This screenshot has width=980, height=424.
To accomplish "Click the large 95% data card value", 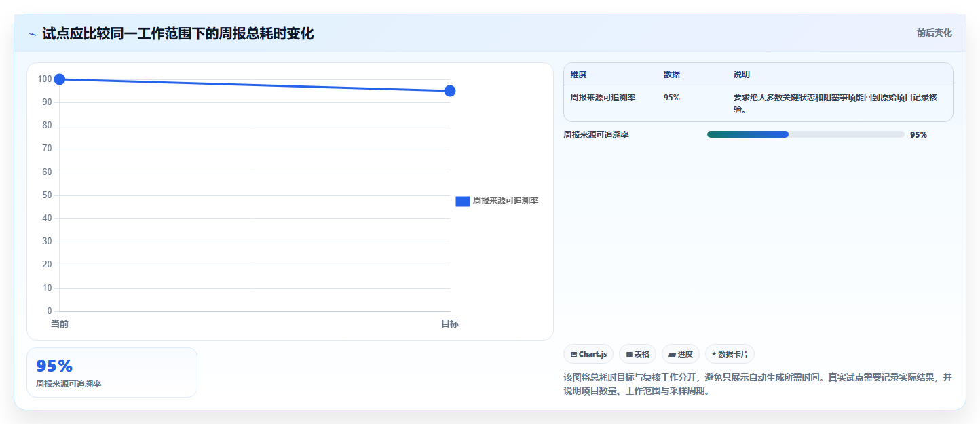I will [54, 366].
